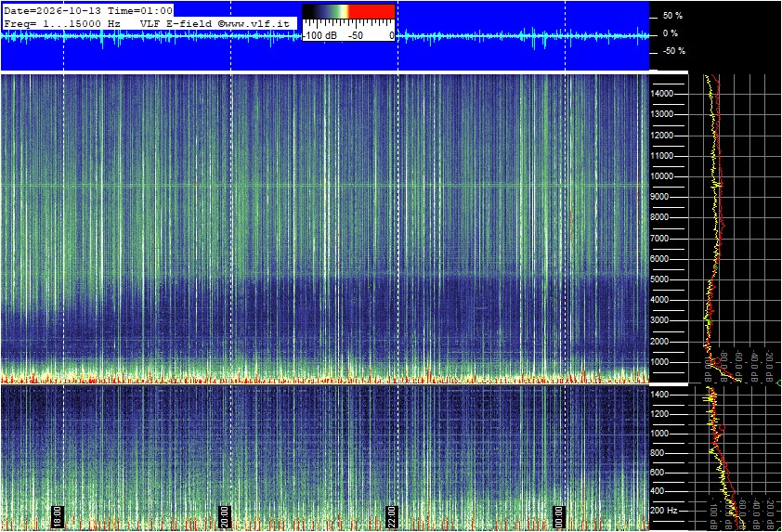Click the 9000 frequency axis label

[659, 197]
